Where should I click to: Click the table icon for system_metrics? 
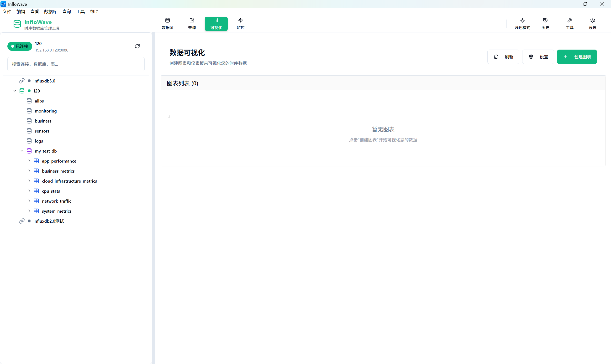(x=36, y=211)
